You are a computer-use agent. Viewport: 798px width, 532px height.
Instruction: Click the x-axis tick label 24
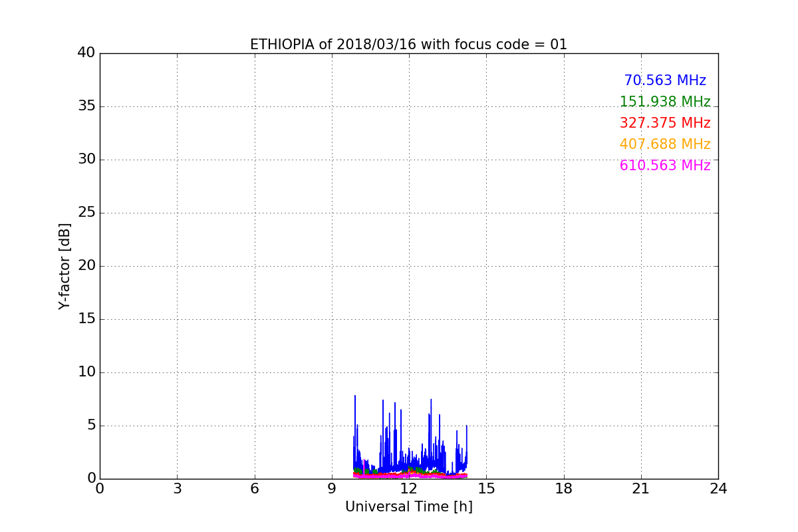click(x=718, y=489)
